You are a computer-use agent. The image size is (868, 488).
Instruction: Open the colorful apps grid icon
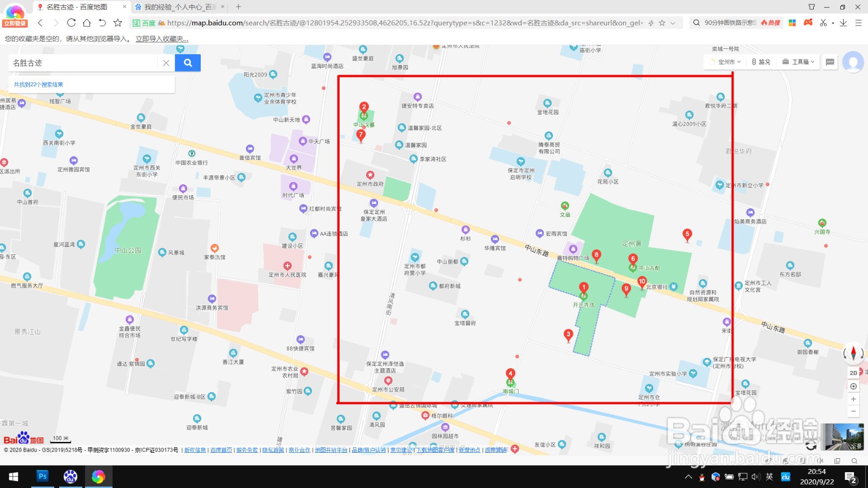[x=792, y=23]
